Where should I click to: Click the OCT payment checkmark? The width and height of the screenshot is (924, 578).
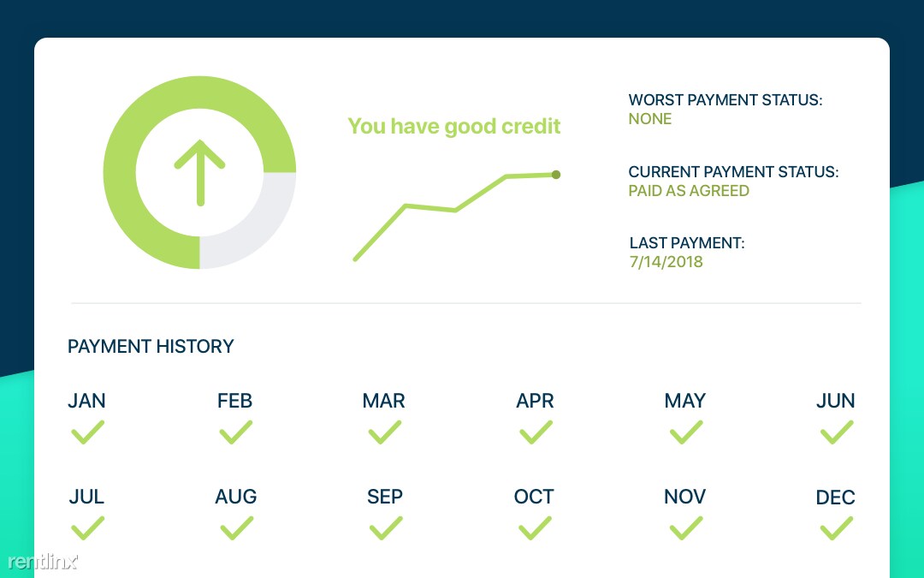coord(535,527)
